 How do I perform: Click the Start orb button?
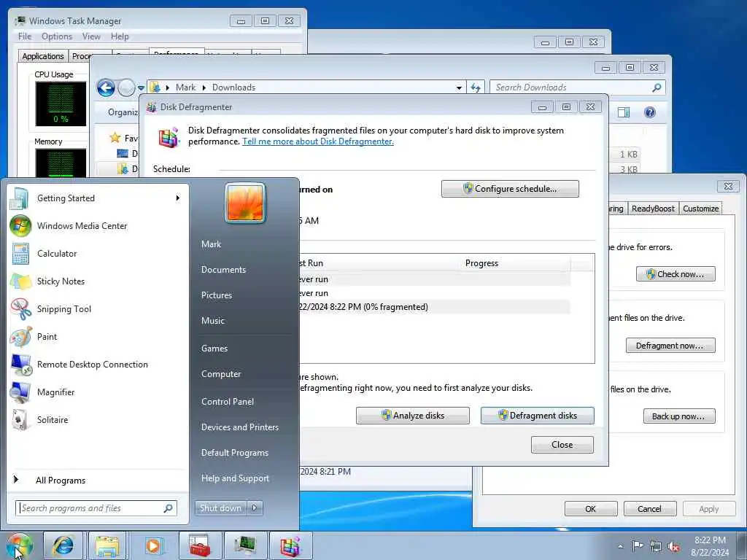coord(19,545)
